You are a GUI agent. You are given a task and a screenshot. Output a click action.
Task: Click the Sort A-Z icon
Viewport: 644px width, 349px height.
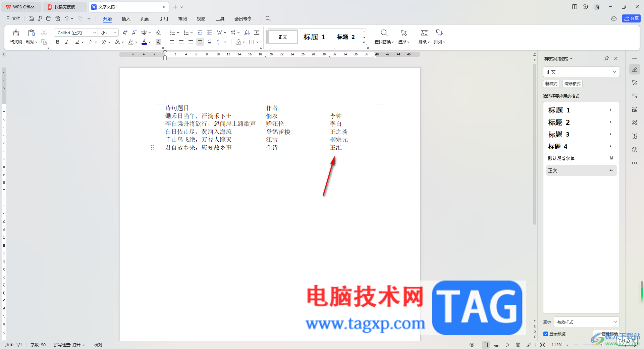(x=247, y=33)
